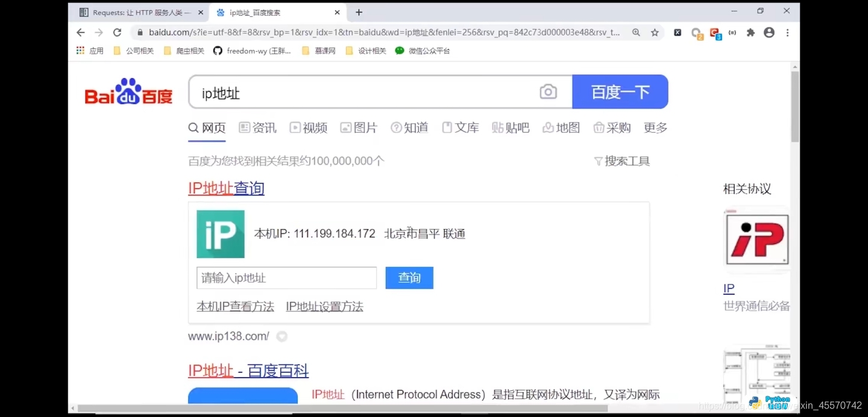Switch to the 图片 tab
Viewport: 868px width, 417px height.
[x=359, y=128]
